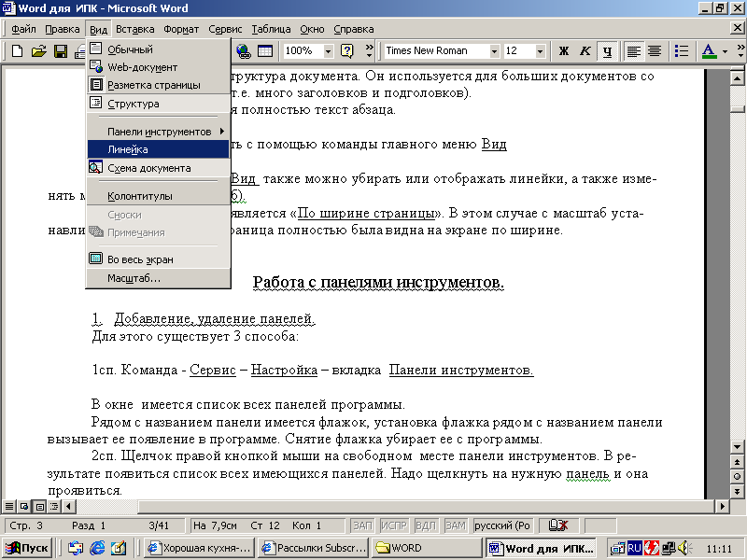The height and width of the screenshot is (560, 747).
Task: Center align the text
Action: click(655, 50)
